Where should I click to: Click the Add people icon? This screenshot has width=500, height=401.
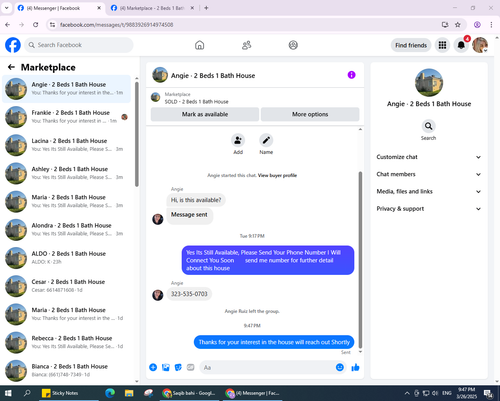238,140
